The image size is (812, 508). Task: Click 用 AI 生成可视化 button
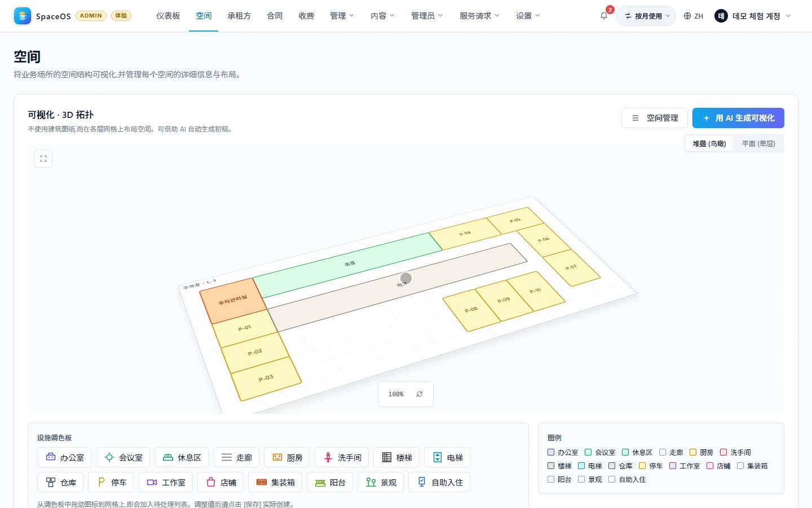point(738,118)
